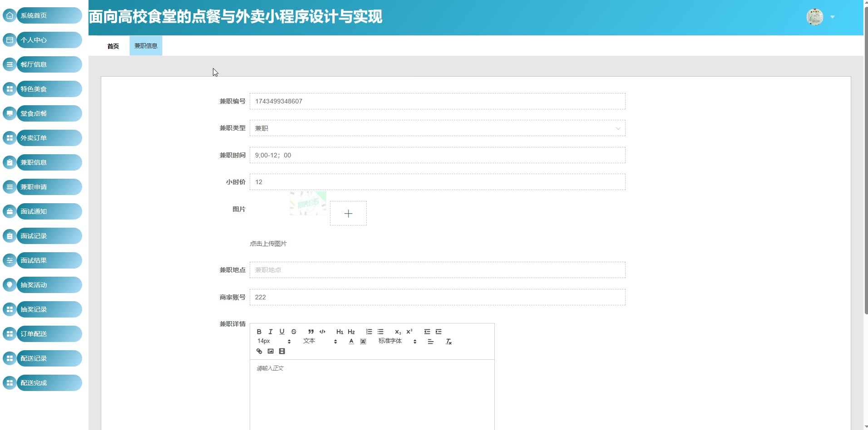Viewport: 868px width, 430px height.
Task: Open the text background color picker
Action: click(363, 342)
